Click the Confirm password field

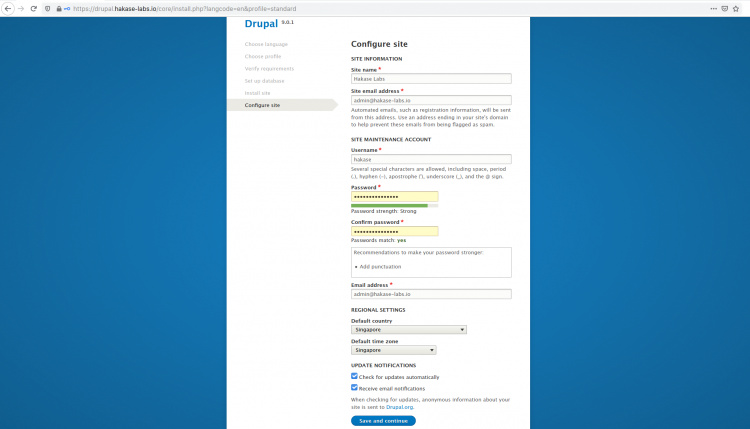(x=394, y=231)
